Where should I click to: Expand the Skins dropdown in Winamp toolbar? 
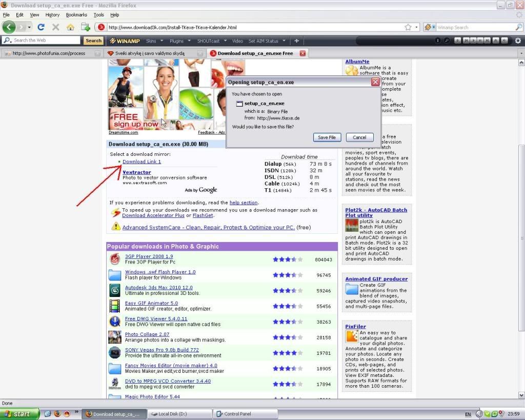point(161,41)
